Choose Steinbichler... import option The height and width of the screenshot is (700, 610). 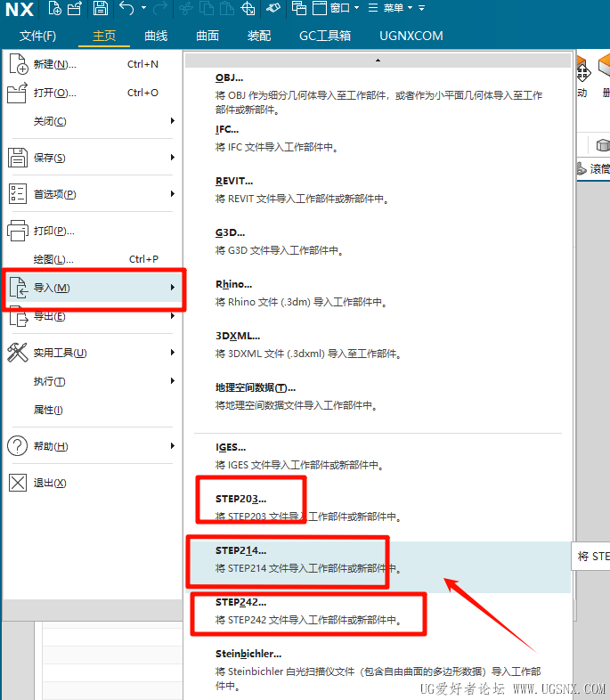(x=378, y=670)
